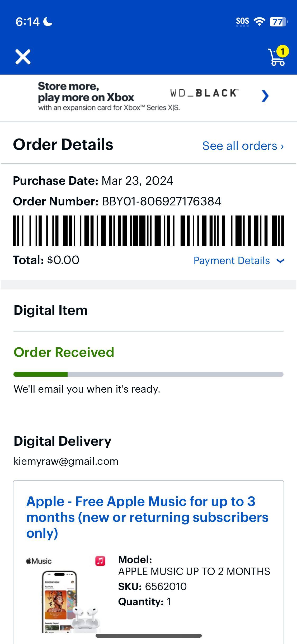Tap the WD_BLACK banner arrow
Image resolution: width=297 pixels, height=644 pixels.
(265, 96)
